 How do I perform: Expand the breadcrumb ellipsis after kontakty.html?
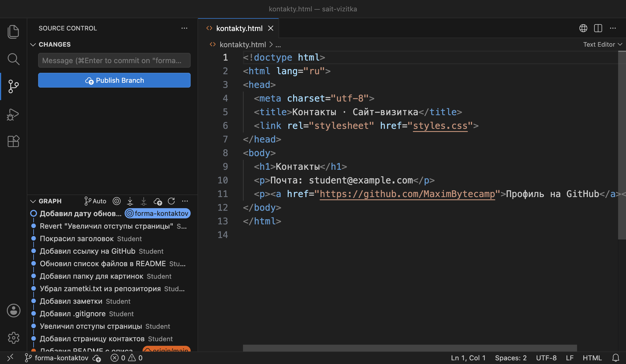point(278,45)
